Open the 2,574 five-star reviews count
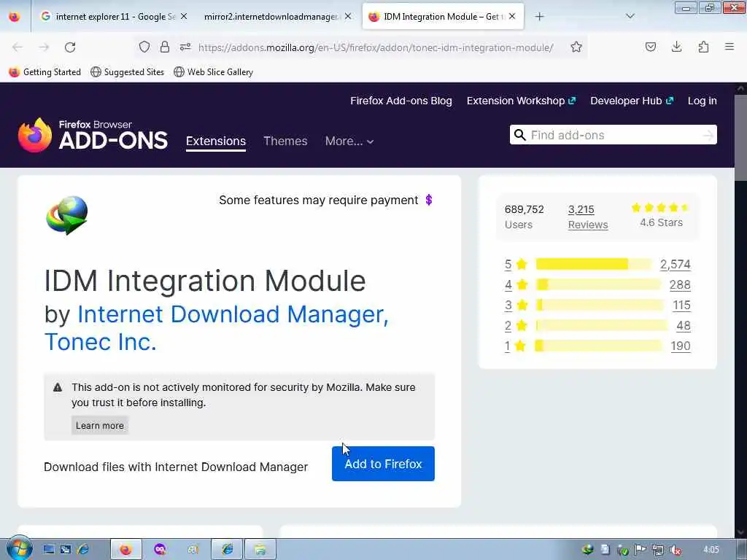 pyautogui.click(x=675, y=264)
